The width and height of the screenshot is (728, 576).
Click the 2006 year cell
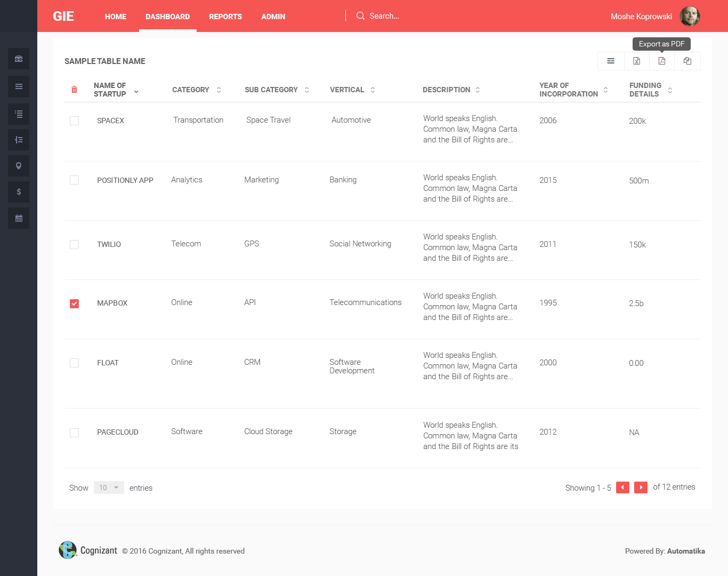pyautogui.click(x=548, y=121)
